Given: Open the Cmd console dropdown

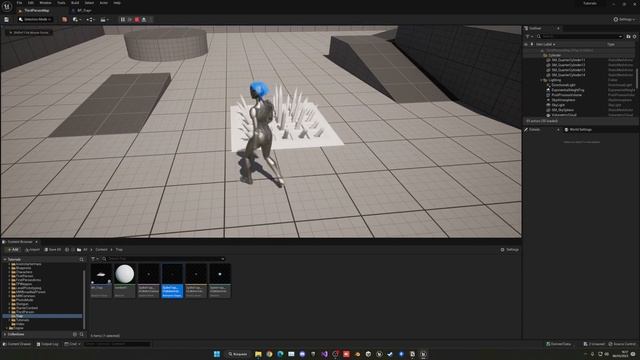Looking at the screenshot, I should pyautogui.click(x=72, y=344).
